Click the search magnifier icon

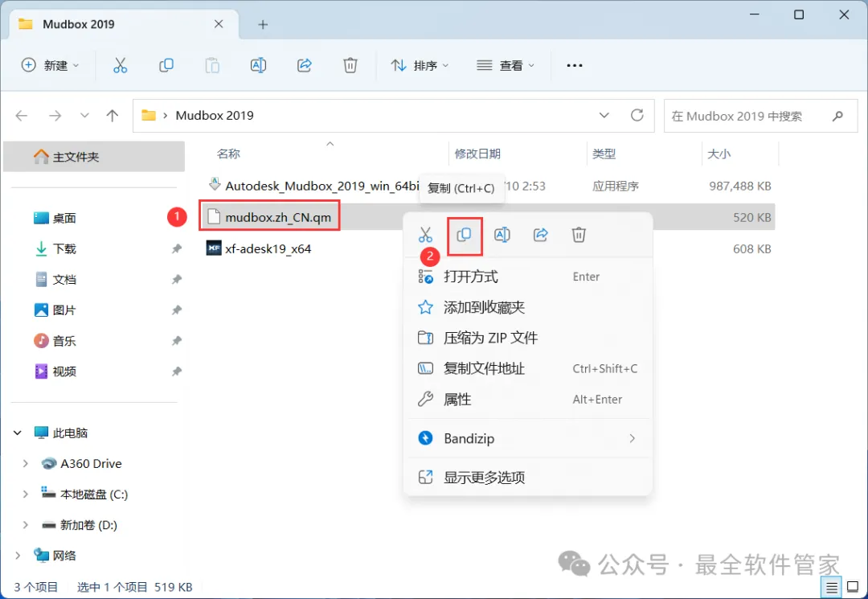(x=837, y=116)
